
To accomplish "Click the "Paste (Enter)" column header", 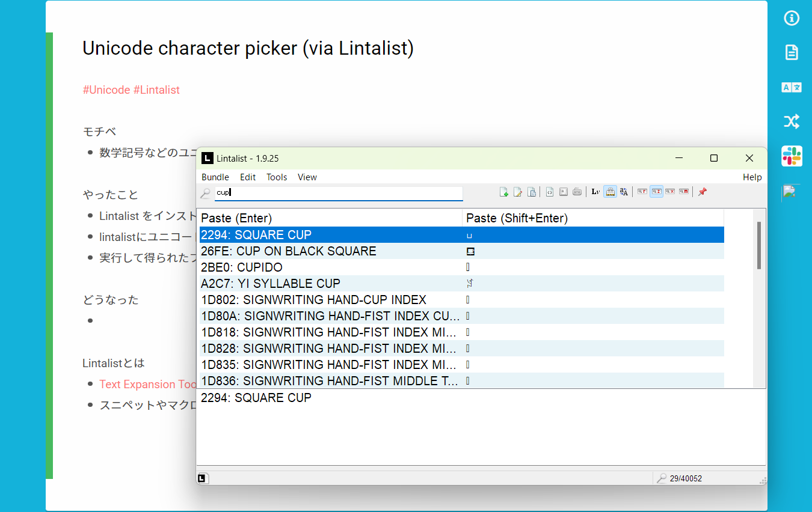I will pyautogui.click(x=330, y=218).
